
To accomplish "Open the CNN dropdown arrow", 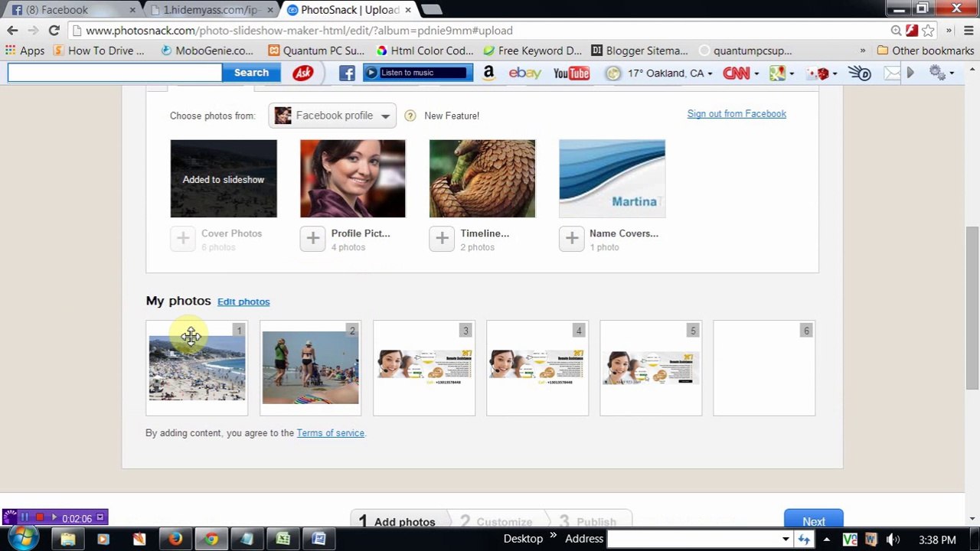I will [x=756, y=73].
